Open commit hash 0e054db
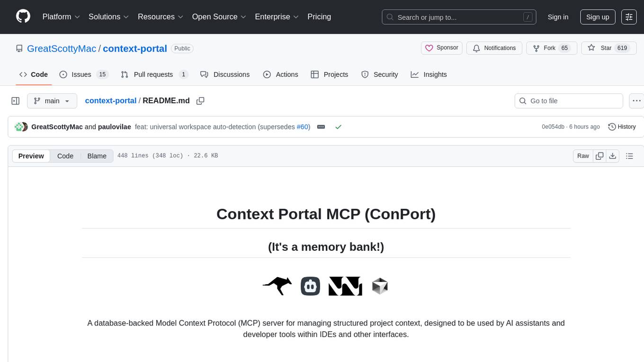644x362 pixels. (x=553, y=127)
